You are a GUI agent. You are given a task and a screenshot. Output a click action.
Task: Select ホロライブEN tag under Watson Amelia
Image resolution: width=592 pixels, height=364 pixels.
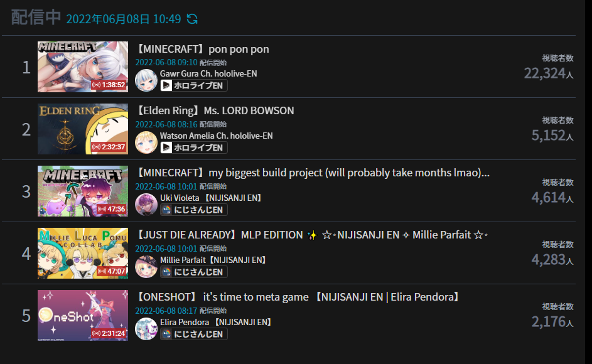click(194, 147)
